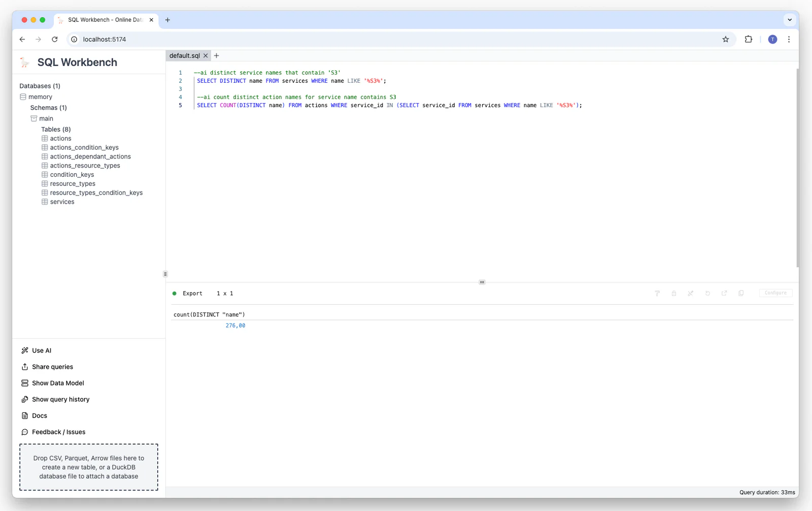Open a new browser tab
The width and height of the screenshot is (812, 511).
167,20
